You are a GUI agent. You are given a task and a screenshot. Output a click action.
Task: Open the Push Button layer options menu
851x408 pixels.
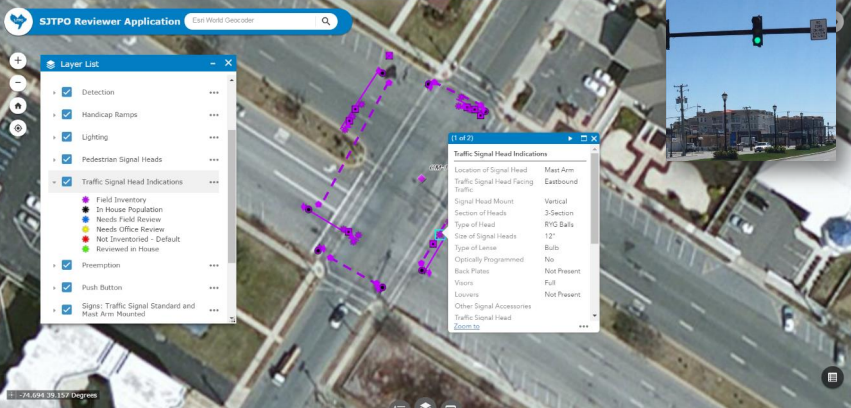pos(214,288)
